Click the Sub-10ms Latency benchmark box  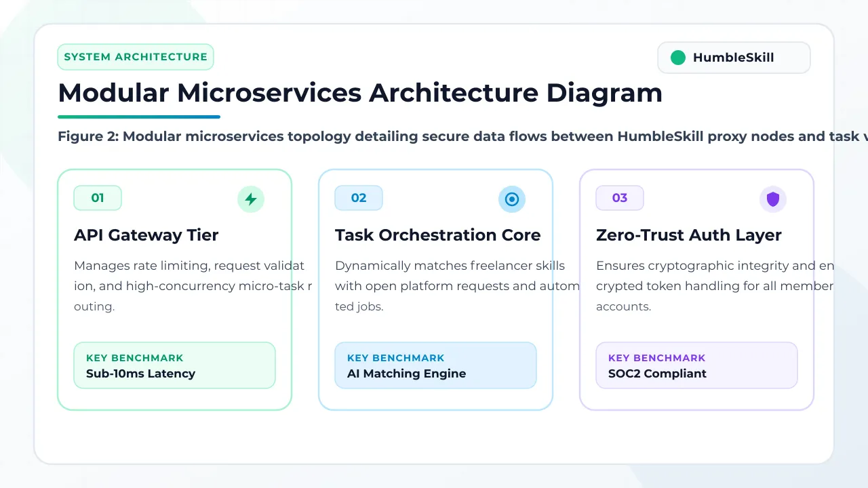[175, 365]
